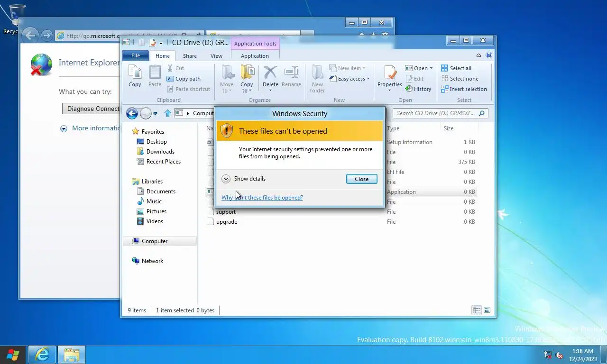The height and width of the screenshot is (364, 607).
Task: Click Internet Explorer taskbar icon
Action: [42, 355]
